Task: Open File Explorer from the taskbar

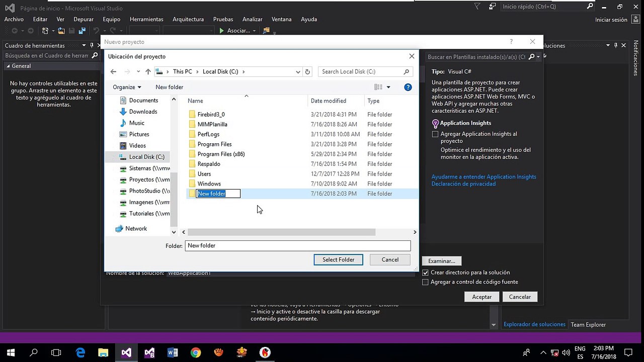Action: [103, 352]
